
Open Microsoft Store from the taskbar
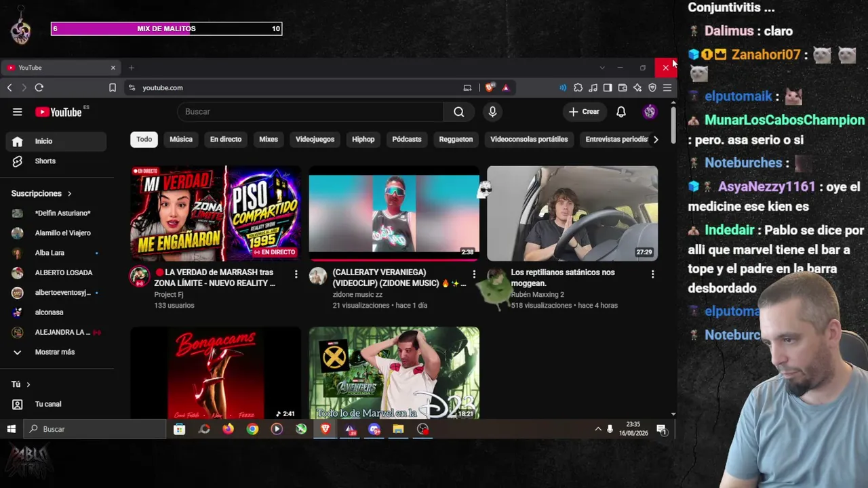(x=179, y=429)
